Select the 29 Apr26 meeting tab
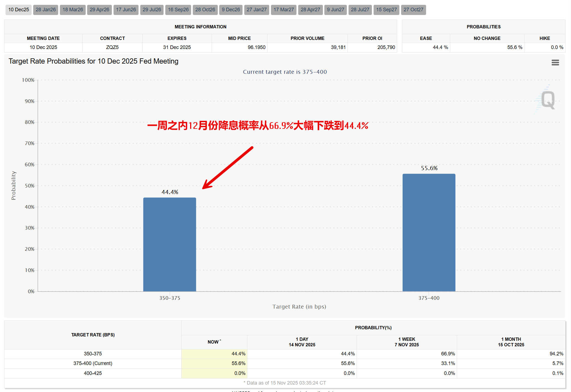Screen dimensions: 571x392 pyautogui.click(x=99, y=10)
